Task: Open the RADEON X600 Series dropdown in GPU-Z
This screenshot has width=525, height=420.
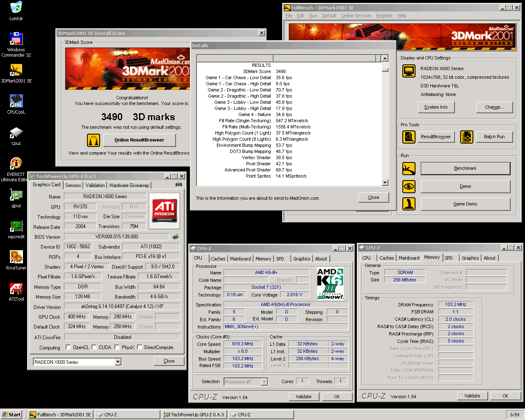Action: pos(118,362)
